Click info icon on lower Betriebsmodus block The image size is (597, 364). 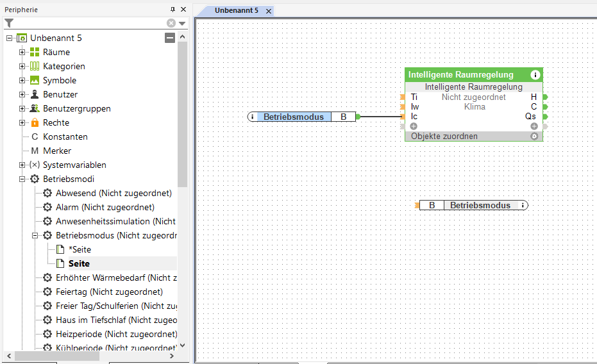(523, 206)
